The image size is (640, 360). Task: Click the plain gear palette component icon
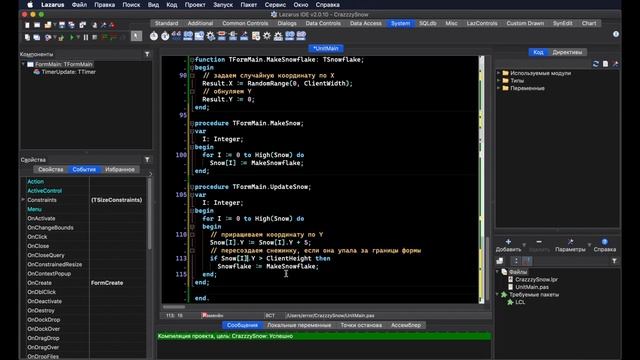(267, 36)
